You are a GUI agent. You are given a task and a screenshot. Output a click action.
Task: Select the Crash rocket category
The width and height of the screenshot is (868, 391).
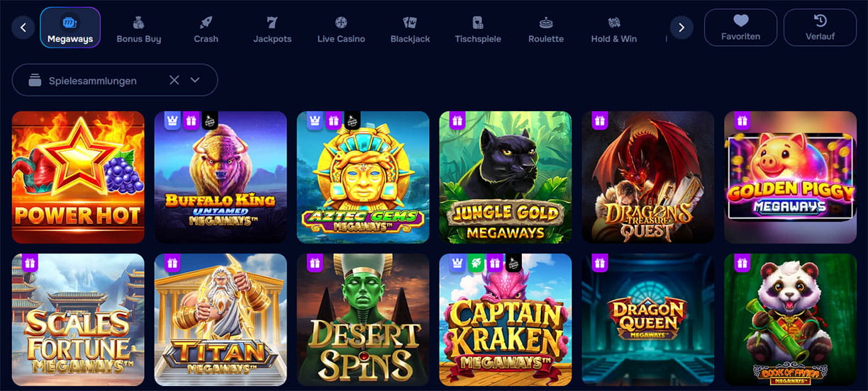pos(206,28)
